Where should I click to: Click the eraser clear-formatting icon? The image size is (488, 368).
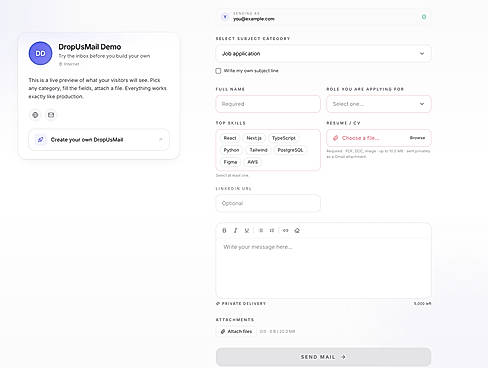pos(297,230)
